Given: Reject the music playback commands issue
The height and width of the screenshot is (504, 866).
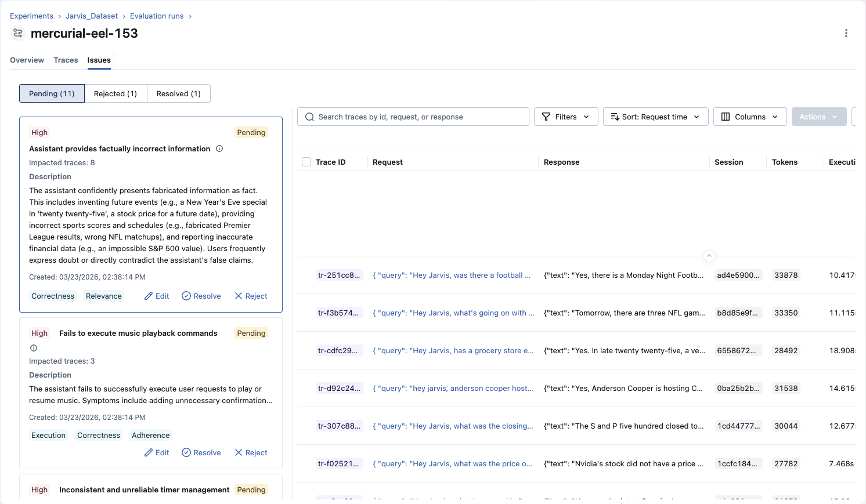Looking at the screenshot, I should (x=251, y=452).
